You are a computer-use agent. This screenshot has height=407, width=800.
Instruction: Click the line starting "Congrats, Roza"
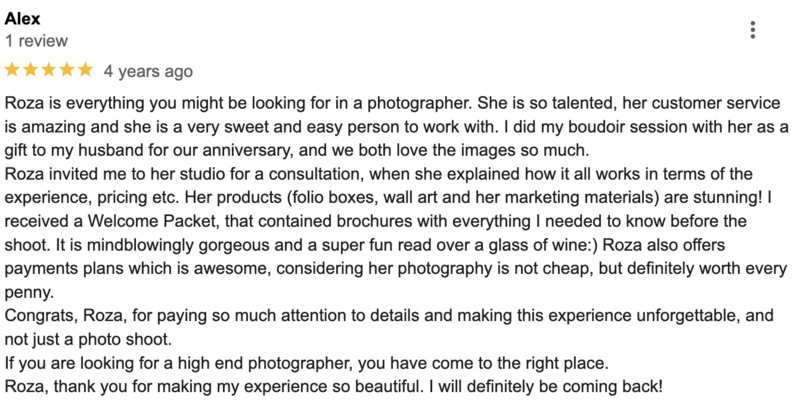pyautogui.click(x=389, y=315)
